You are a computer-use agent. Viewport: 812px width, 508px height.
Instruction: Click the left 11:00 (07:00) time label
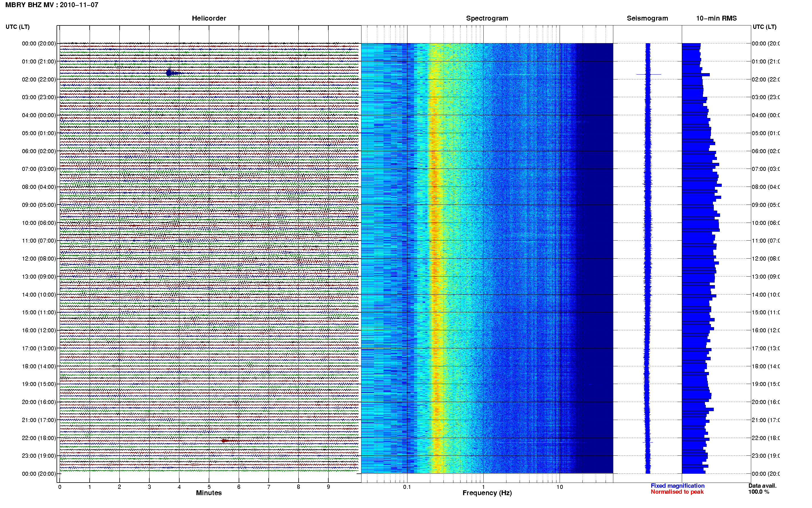(x=39, y=241)
